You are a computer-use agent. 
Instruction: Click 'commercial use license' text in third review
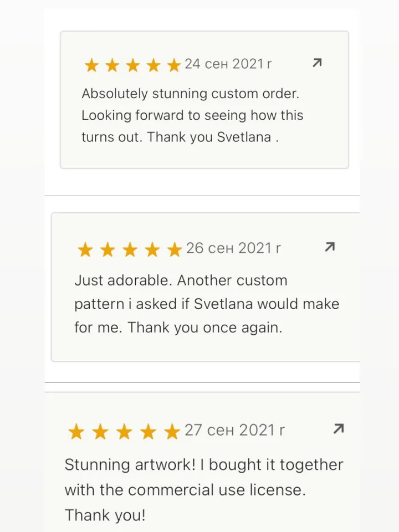pos(217,490)
